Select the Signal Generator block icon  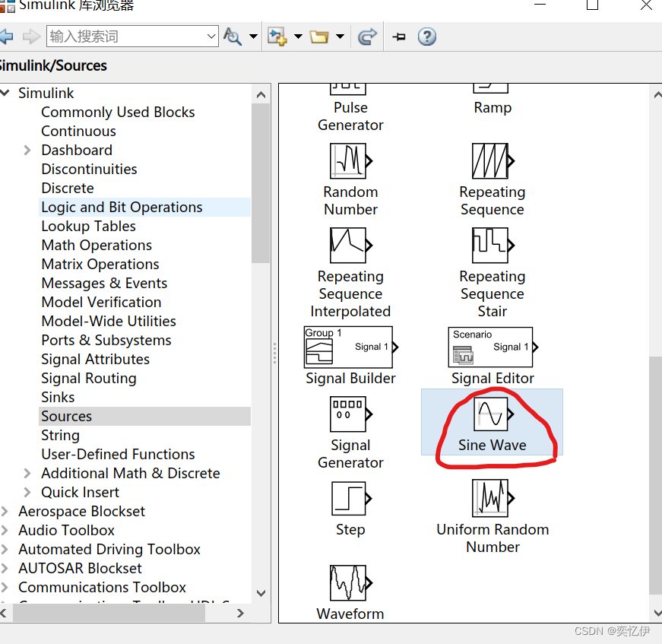click(x=351, y=414)
